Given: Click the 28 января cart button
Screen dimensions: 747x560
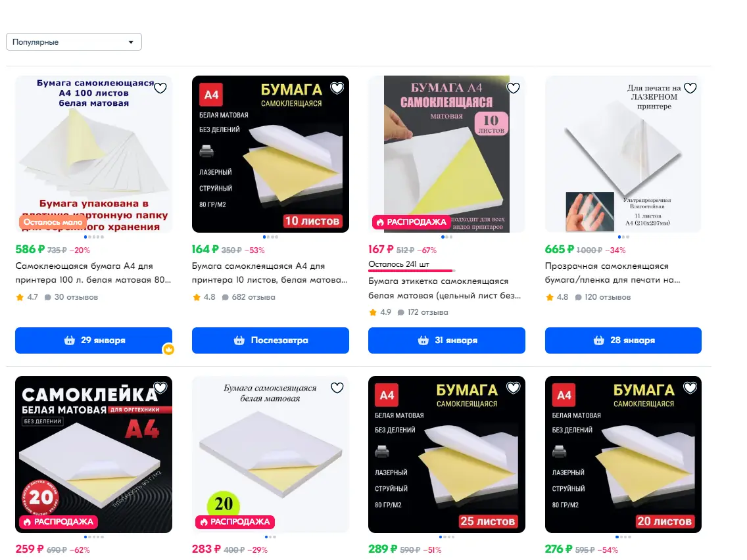Looking at the screenshot, I should 623,340.
